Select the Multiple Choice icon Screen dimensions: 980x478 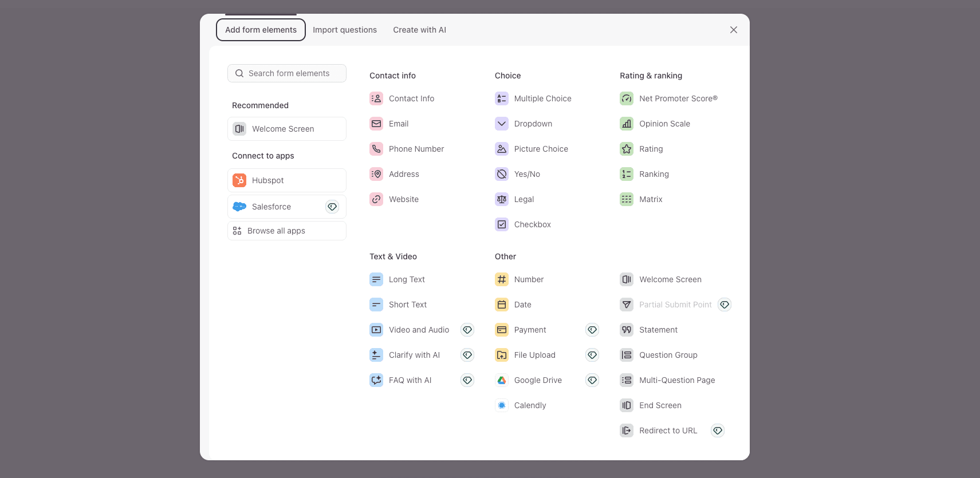(x=502, y=98)
